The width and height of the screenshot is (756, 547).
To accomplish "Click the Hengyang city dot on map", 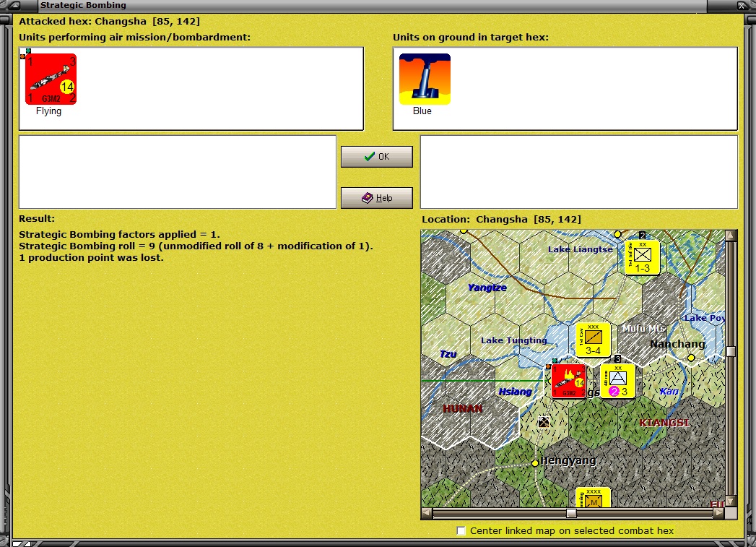I will (535, 463).
